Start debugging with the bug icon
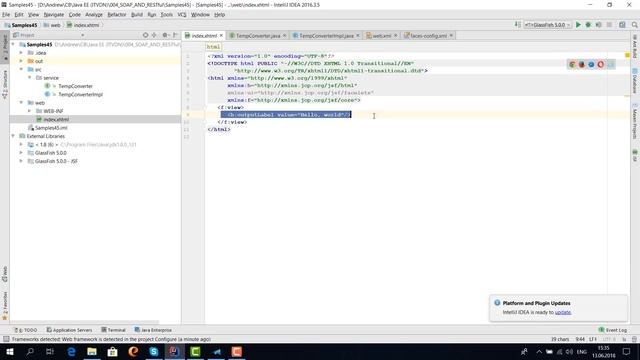This screenshot has height=360, width=640. pos(588,25)
